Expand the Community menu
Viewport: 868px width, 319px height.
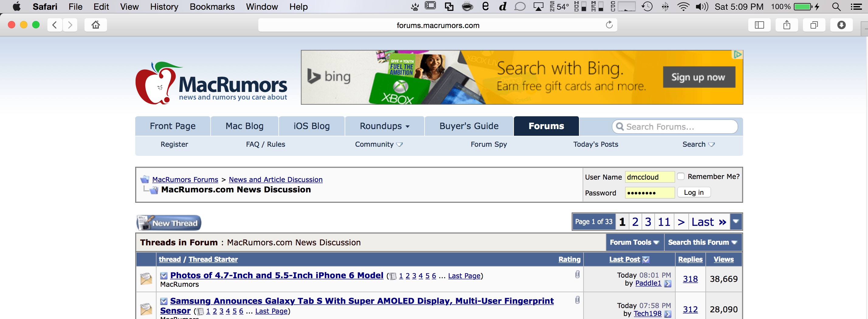379,145
